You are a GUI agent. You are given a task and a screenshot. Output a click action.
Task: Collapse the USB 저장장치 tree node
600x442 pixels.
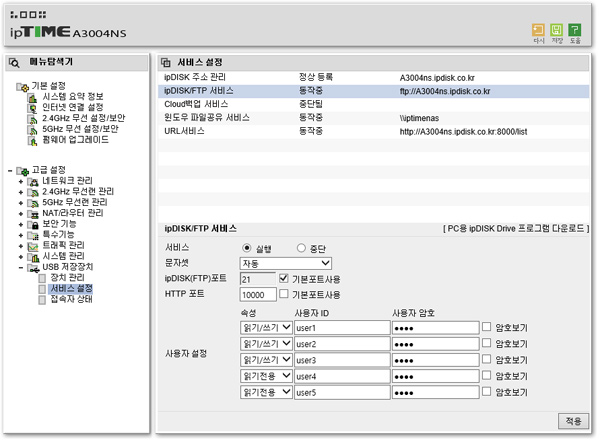21,267
